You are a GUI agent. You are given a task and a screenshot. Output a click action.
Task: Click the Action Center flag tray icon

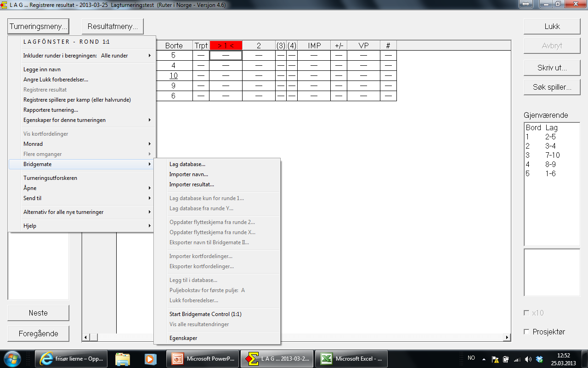(495, 359)
